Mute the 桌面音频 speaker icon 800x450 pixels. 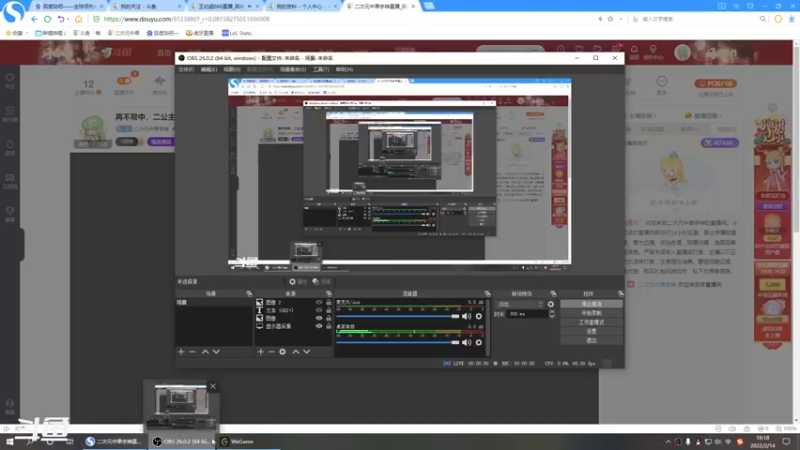[466, 342]
